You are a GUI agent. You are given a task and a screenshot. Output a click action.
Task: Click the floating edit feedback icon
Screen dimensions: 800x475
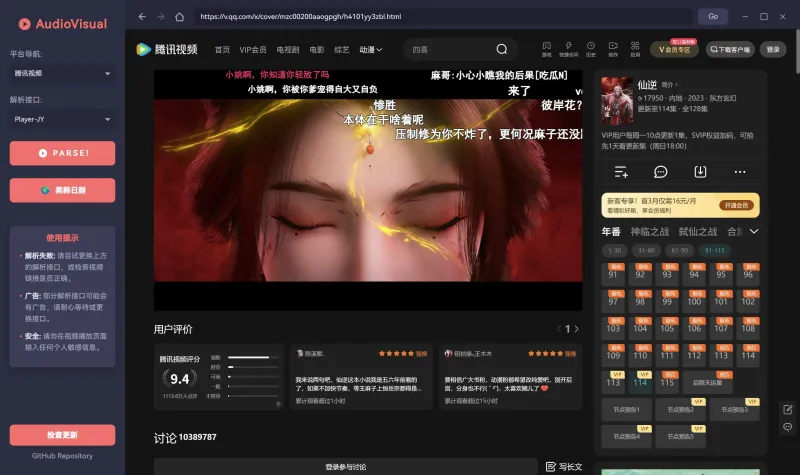[x=788, y=409]
